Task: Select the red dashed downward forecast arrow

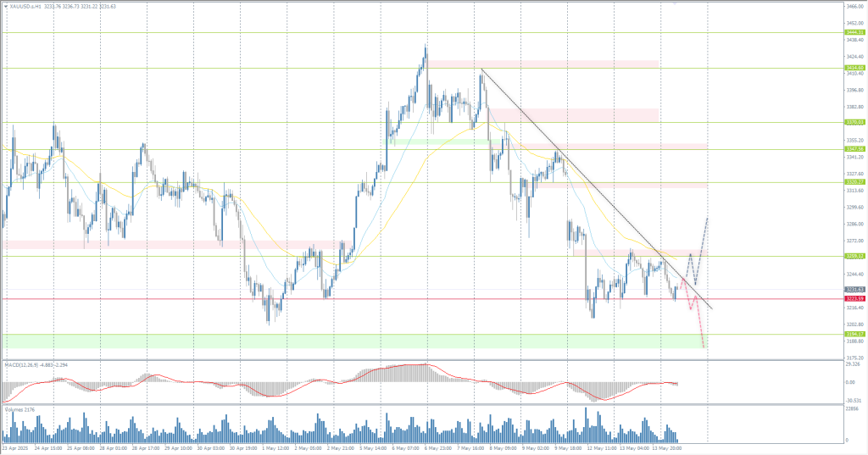Action: [700, 326]
